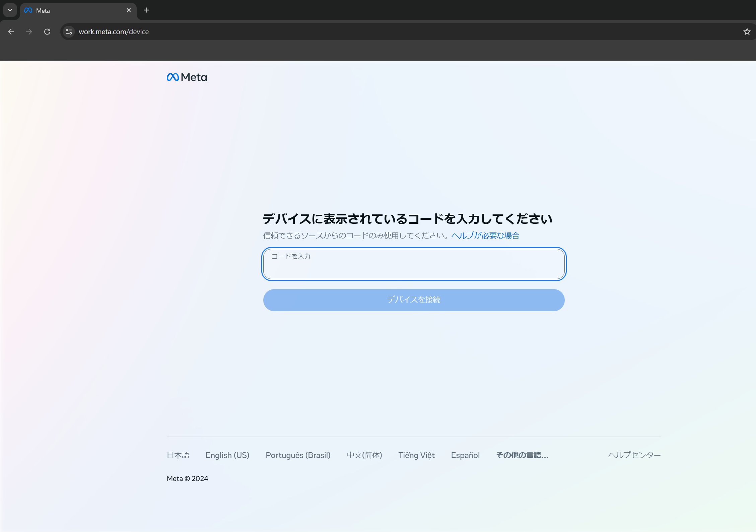This screenshot has width=756, height=532.
Task: Open the ヘルプが必要な場合 help link
Action: tap(485, 236)
